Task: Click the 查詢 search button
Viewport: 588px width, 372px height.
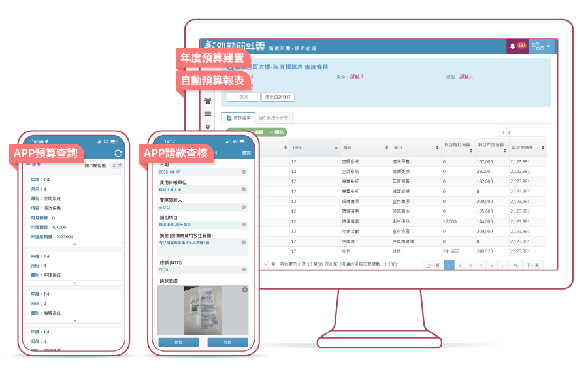Action: [x=244, y=97]
